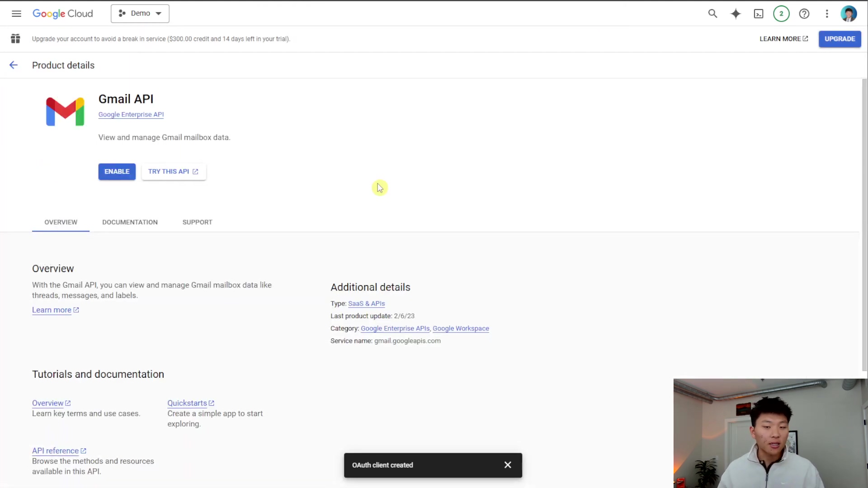The image size is (868, 488).
Task: Click the OAuth client created message text
Action: (382, 465)
